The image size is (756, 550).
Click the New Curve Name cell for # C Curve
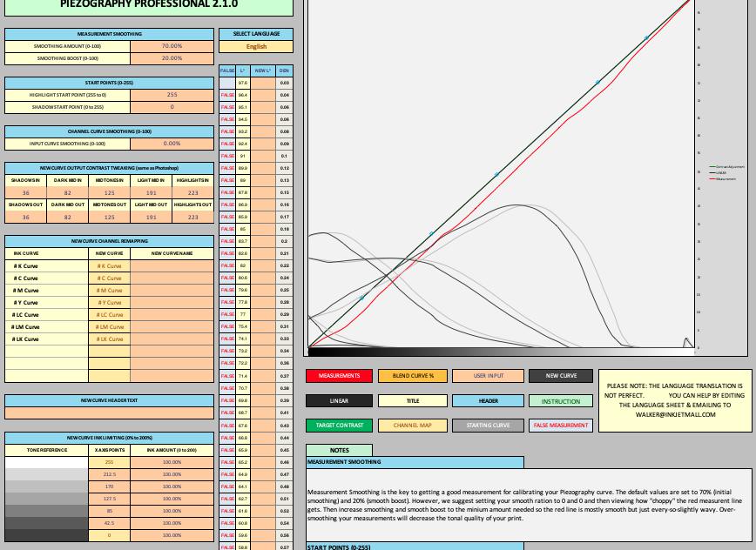point(172,278)
